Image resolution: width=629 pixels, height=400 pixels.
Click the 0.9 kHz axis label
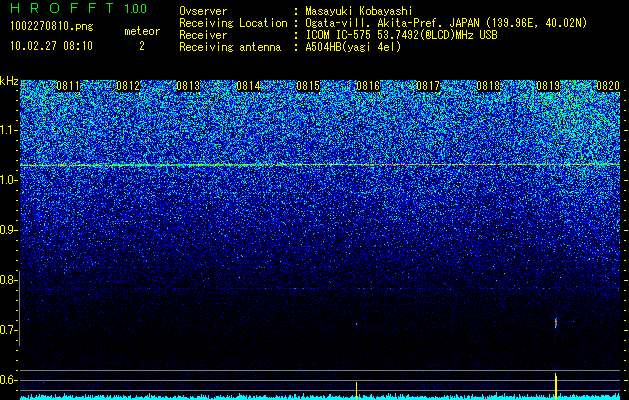(x=8, y=230)
